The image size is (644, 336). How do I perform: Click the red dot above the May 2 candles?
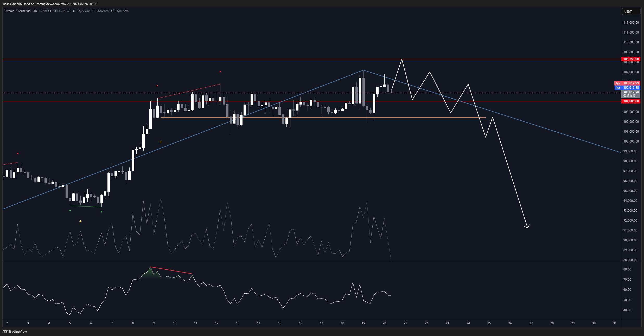pyautogui.click(x=18, y=153)
